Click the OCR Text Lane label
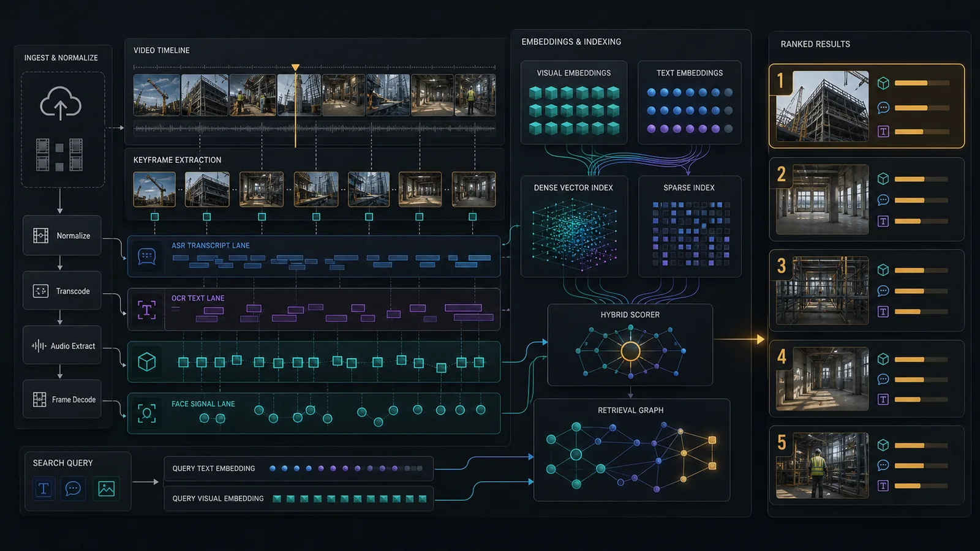 tap(198, 298)
